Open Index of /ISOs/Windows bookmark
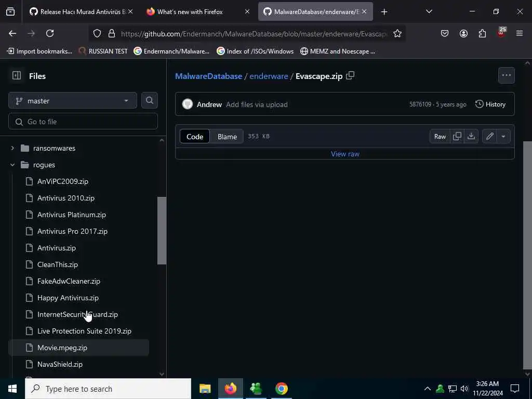This screenshot has width=532, height=399. (256, 51)
